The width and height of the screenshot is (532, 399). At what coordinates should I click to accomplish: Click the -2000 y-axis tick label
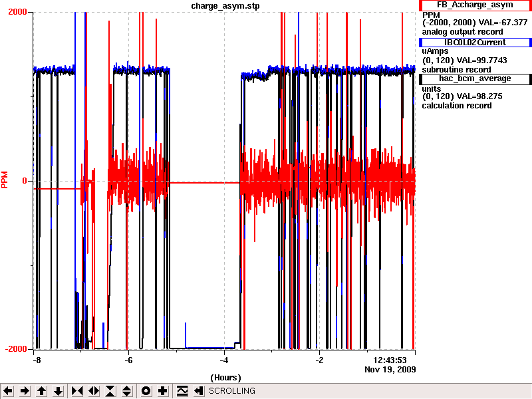[15, 349]
